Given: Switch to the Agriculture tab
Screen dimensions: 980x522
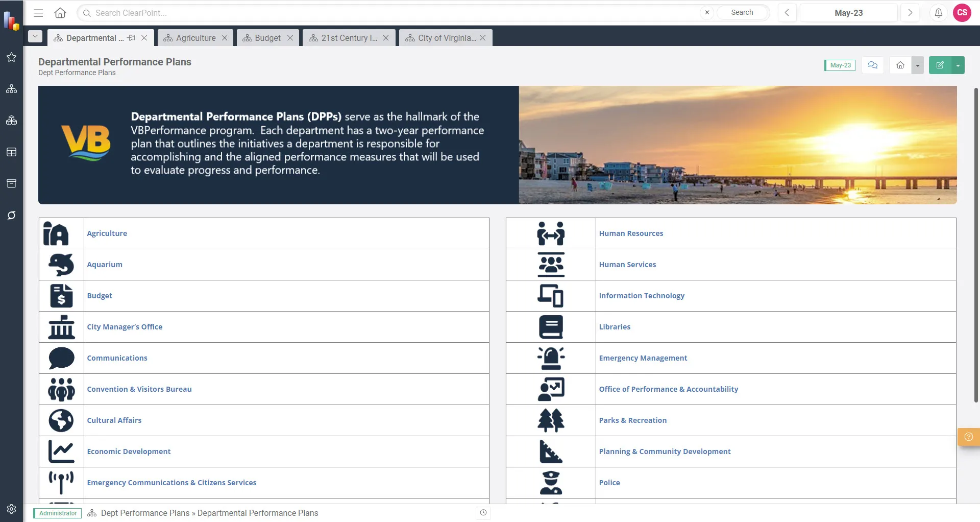Looking at the screenshot, I should pyautogui.click(x=195, y=38).
